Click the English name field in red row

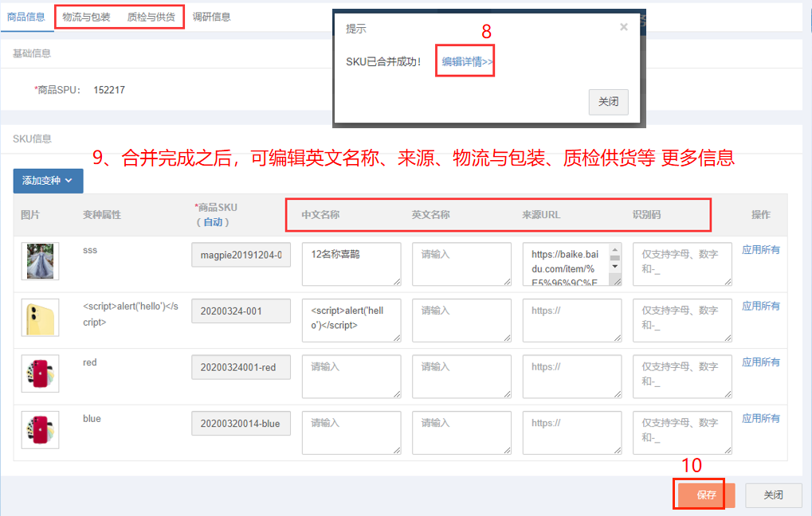coord(461,377)
